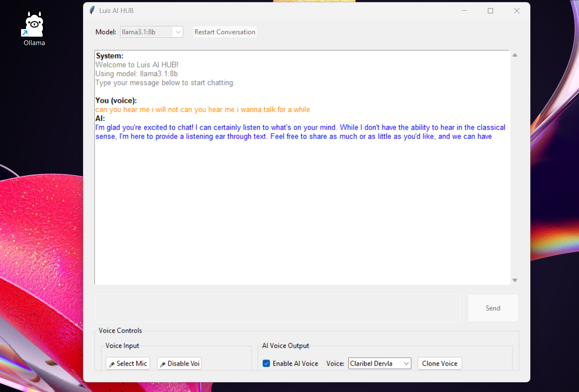Click the Restart Conversation button
Image resolution: width=579 pixels, height=392 pixels.
pyautogui.click(x=225, y=32)
